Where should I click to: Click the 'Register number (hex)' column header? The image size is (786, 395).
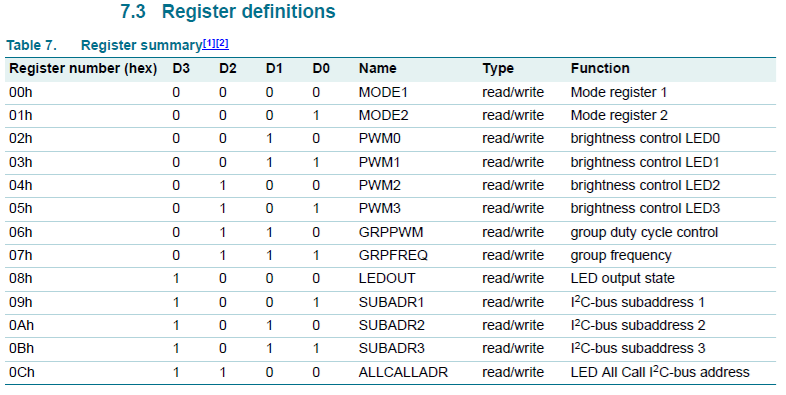coord(83,68)
